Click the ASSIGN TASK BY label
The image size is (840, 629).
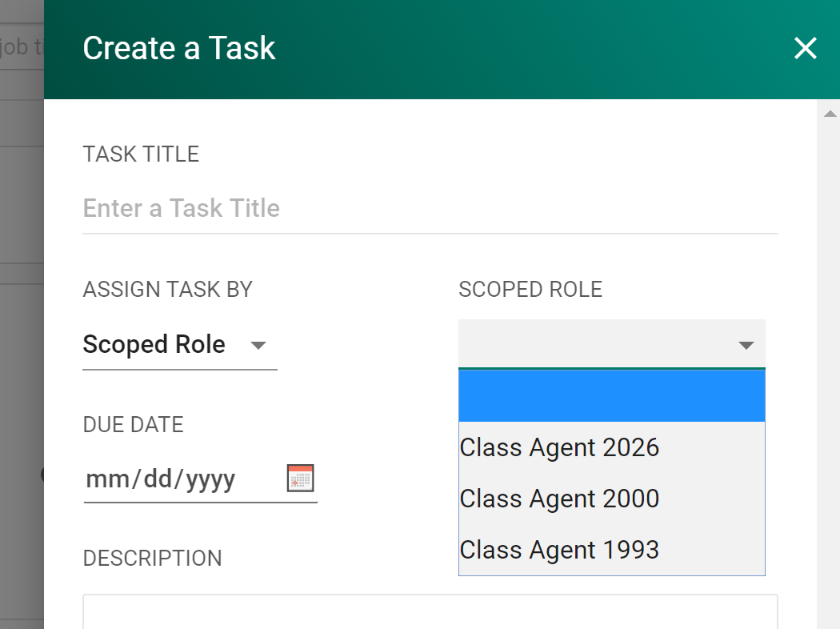tap(168, 290)
